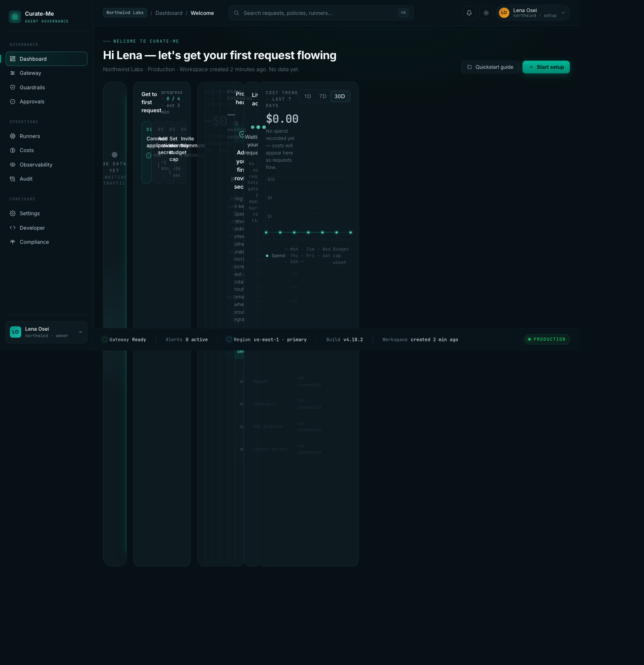This screenshot has width=644, height=665.
Task: Switch cost trend to 7D
Action: click(322, 97)
